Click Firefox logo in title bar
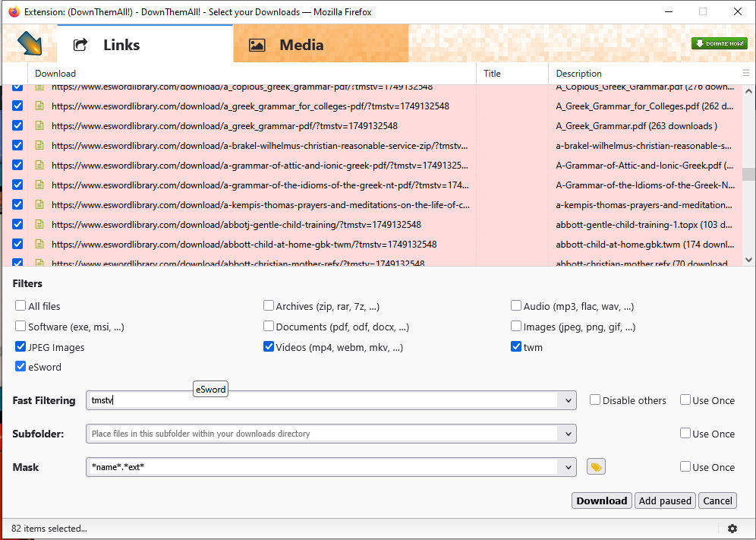 (14, 11)
